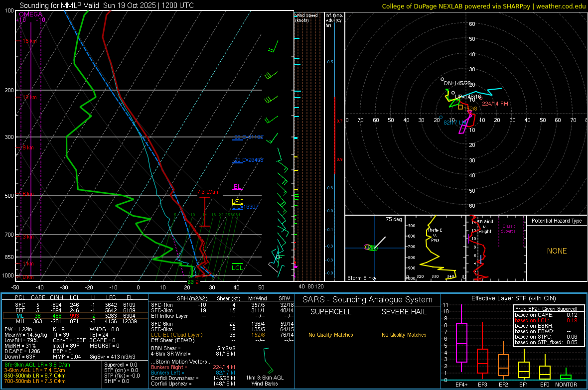
Task: Click the DN=145/28 hodograph label
Action: pyautogui.click(x=457, y=83)
